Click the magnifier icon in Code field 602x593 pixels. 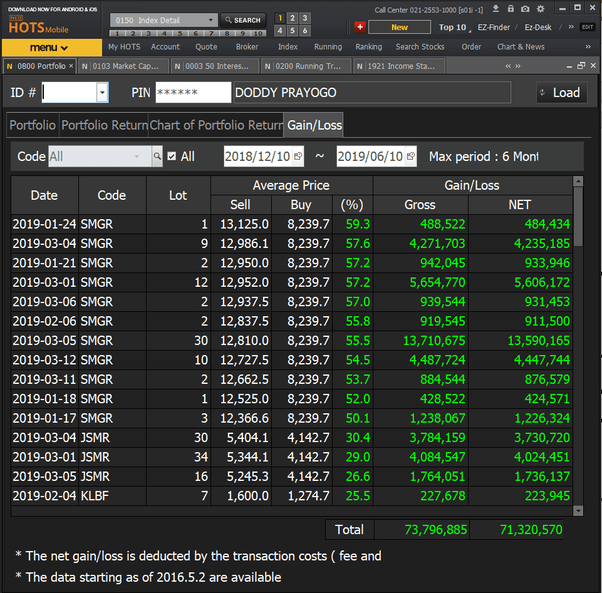[x=157, y=156]
